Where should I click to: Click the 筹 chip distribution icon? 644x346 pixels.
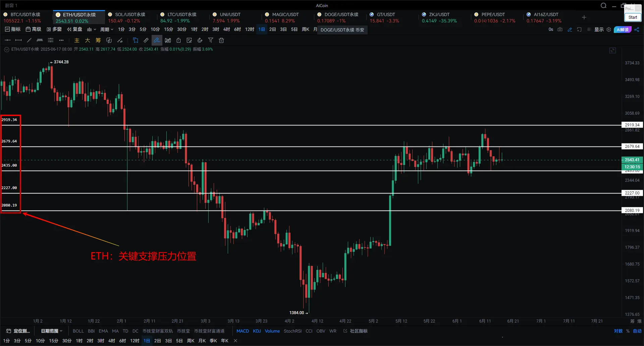point(98,40)
